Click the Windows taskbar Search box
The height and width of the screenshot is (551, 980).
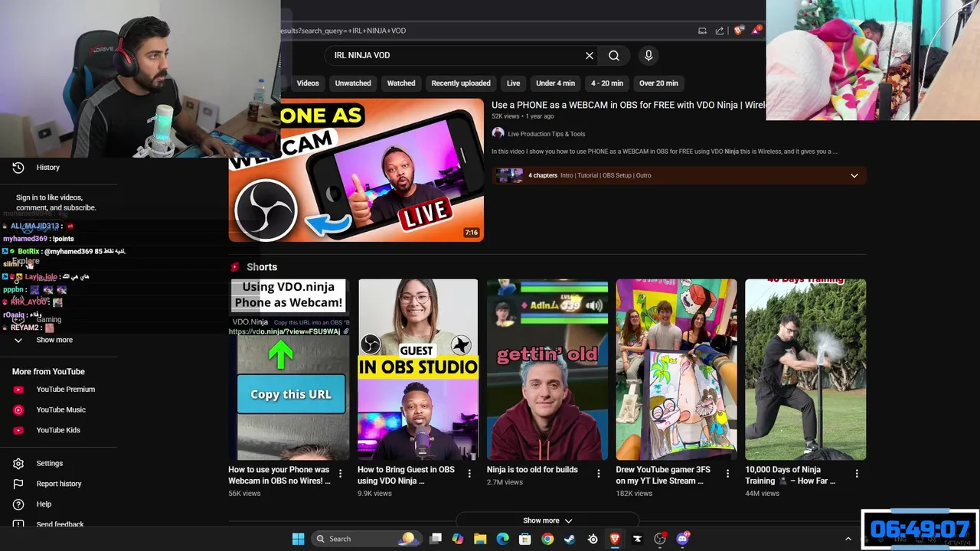click(x=366, y=539)
